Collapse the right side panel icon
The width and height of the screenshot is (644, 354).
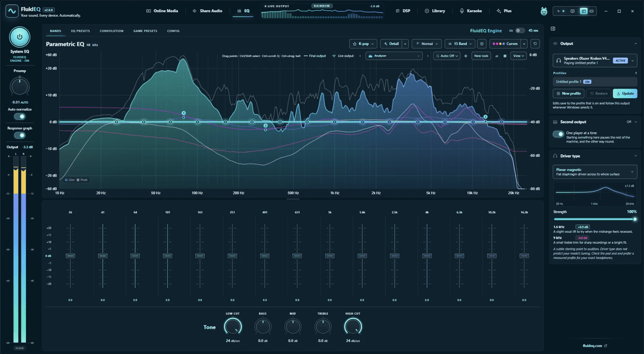point(553,29)
